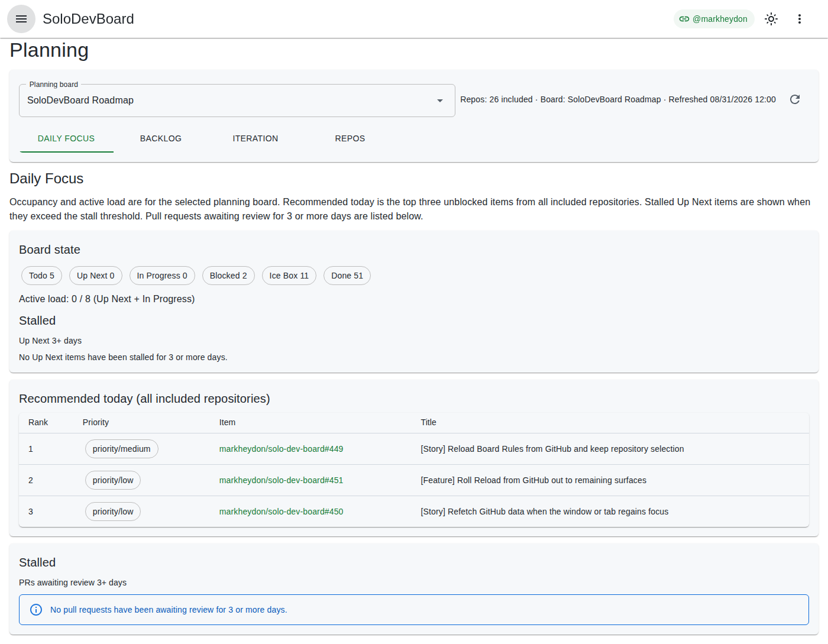
Task: Click the refresh board data icon
Action: click(795, 99)
